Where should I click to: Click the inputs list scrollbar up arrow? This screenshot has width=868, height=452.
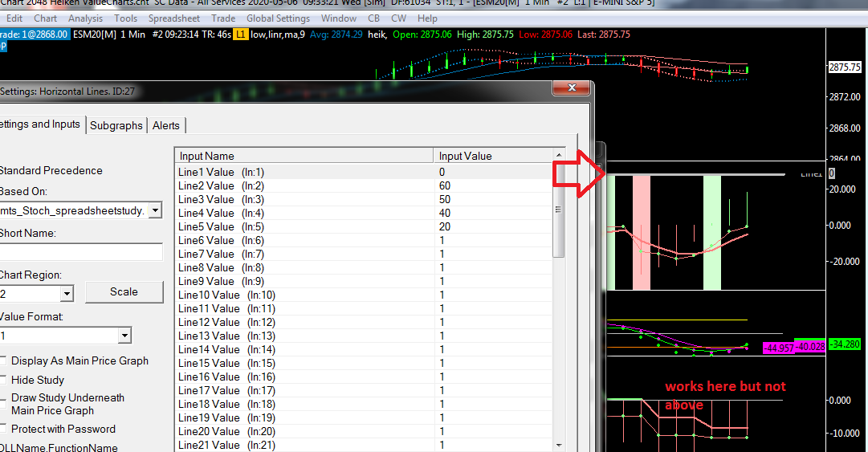[x=559, y=156]
